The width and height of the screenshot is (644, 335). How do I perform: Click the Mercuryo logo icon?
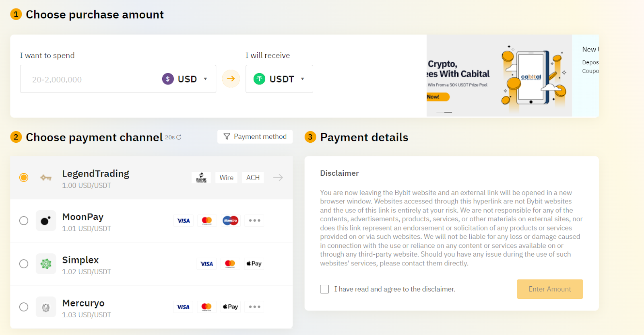coord(46,307)
